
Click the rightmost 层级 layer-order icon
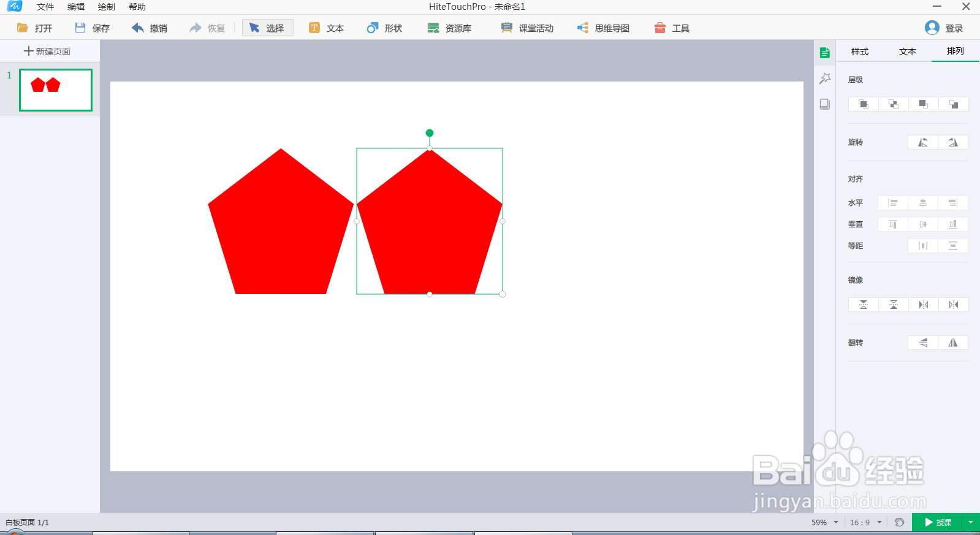coord(954,104)
